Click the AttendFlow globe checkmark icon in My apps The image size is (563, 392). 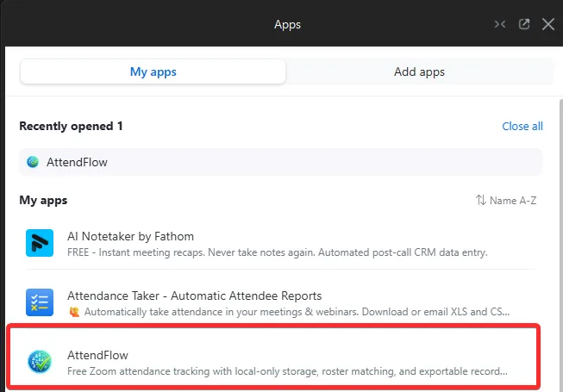(40, 362)
